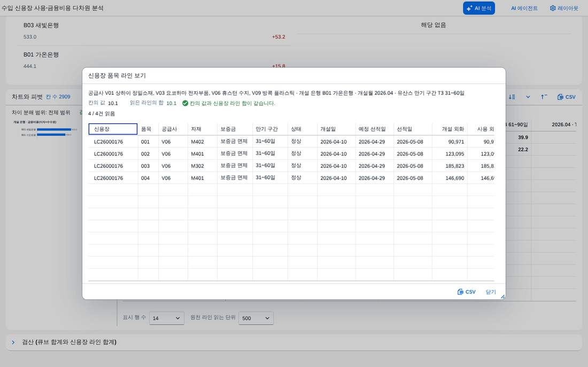Click the AI 분석 button
The width and height of the screenshot is (588, 367).
(x=478, y=8)
